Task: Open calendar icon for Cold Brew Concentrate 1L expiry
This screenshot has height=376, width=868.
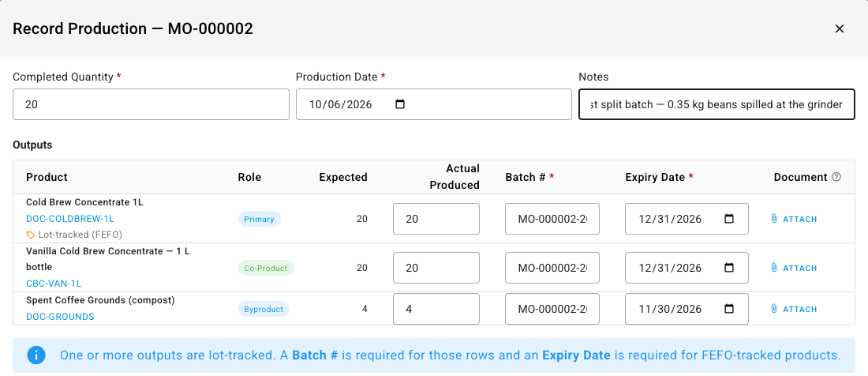Action: 729,219
